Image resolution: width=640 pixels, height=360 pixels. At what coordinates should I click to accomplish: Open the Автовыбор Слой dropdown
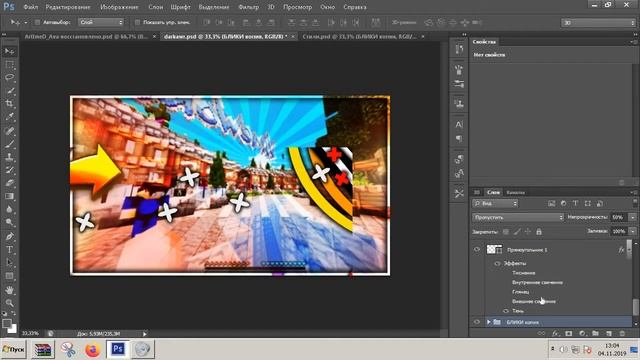[101, 22]
